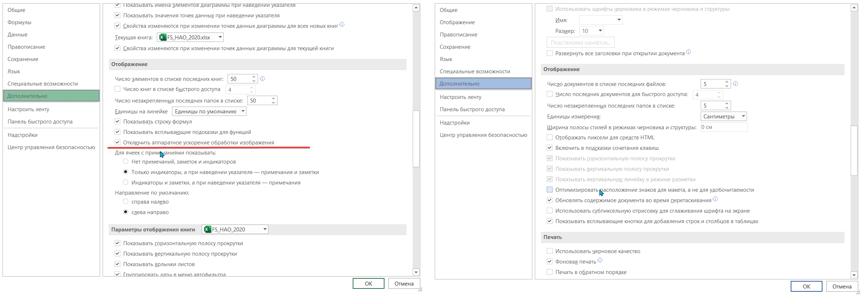The width and height of the screenshot is (868, 304).
Task: Uncheck 'Отключить аппаратное ускорение обработки изображения'
Action: click(117, 142)
